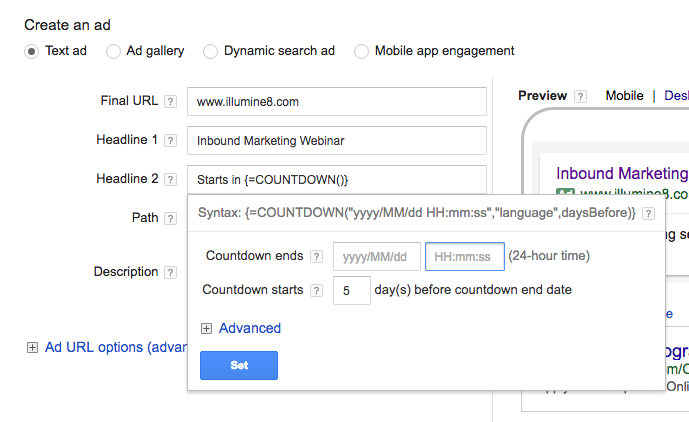Click the blue Set button
This screenshot has width=689, height=422.
coord(239,365)
